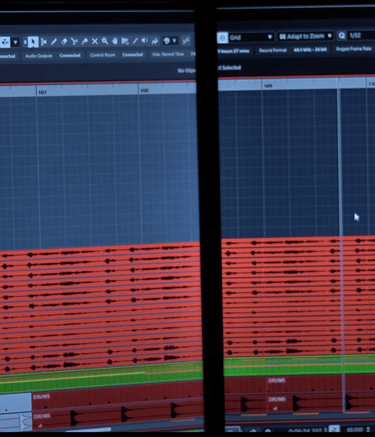Open dropdown arrow next to leftmost toolbar button
Image resolution: width=375 pixels, height=437 pixels.
coord(15,42)
